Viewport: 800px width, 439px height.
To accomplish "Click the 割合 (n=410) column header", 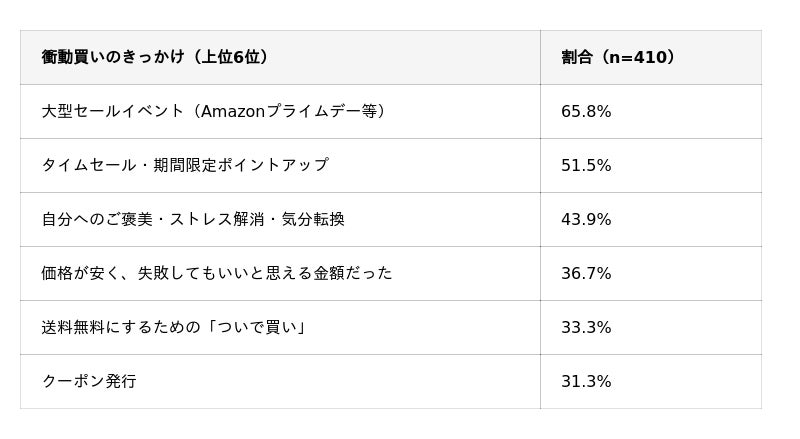I will pyautogui.click(x=618, y=58).
